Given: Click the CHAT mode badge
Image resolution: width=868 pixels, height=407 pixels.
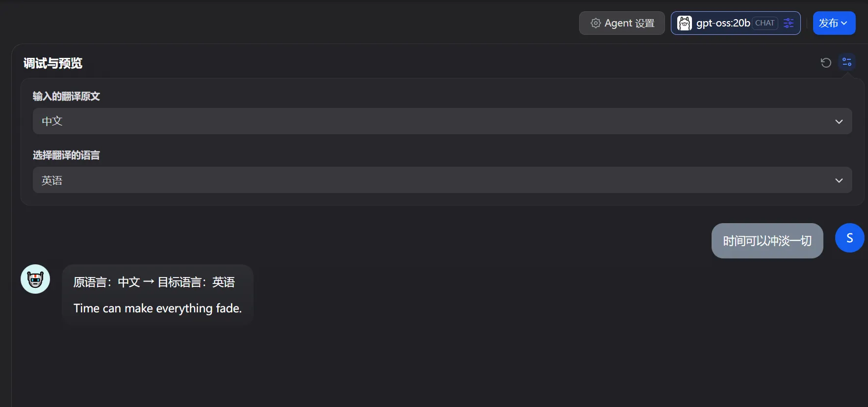Looking at the screenshot, I should tap(765, 23).
